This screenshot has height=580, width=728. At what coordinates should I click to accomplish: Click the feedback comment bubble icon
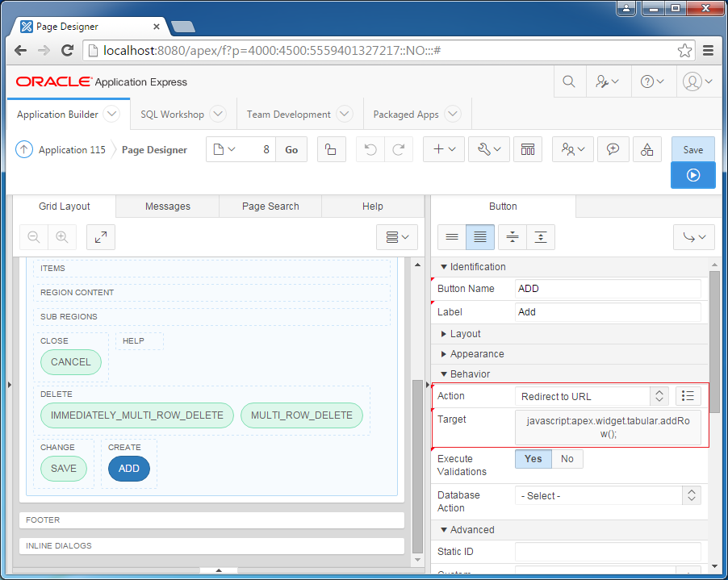[x=613, y=149]
